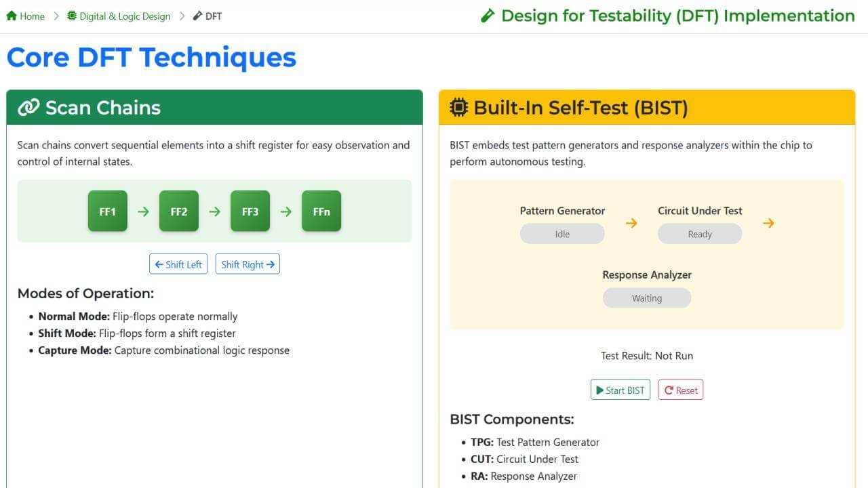Image resolution: width=868 pixels, height=488 pixels.
Task: Click the orange arrow after Pattern Generator
Action: pos(631,223)
